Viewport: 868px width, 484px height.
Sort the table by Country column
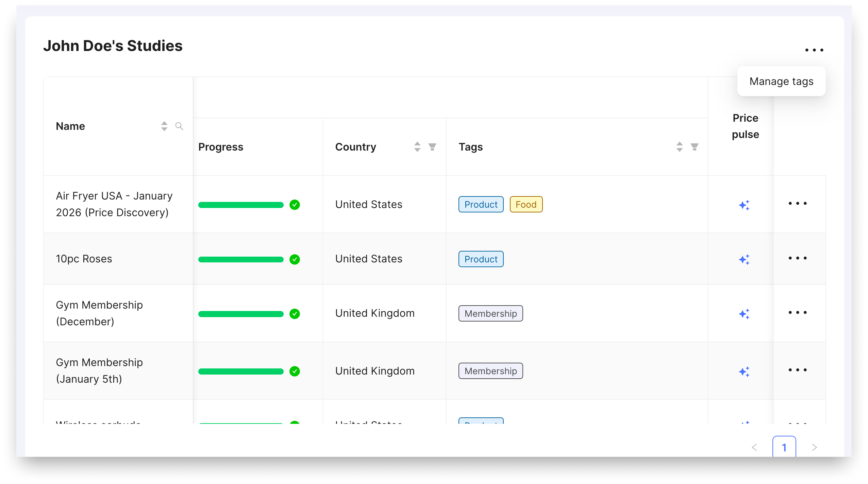[417, 147]
